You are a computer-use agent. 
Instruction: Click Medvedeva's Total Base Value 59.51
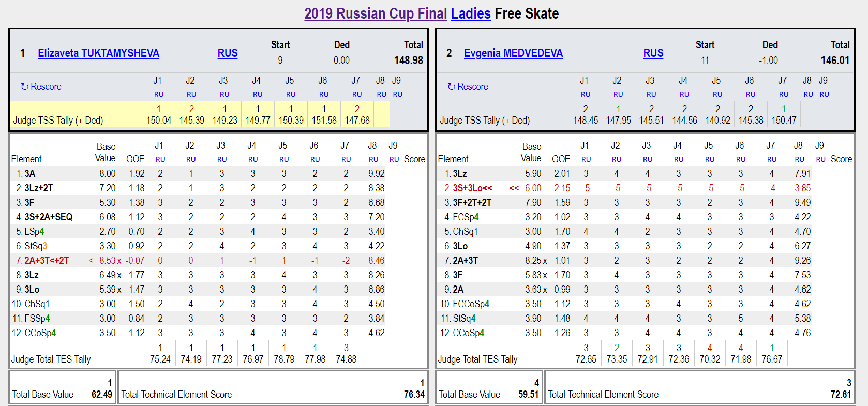[528, 394]
